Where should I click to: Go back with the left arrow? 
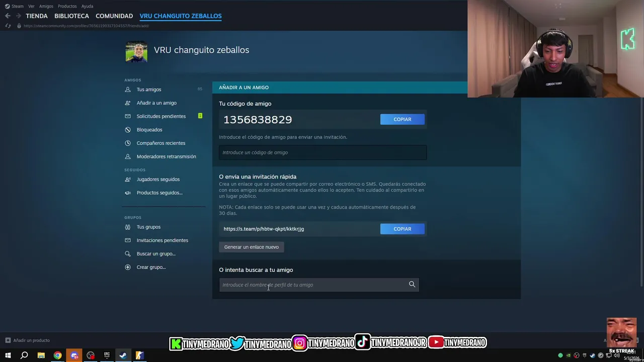(8, 16)
